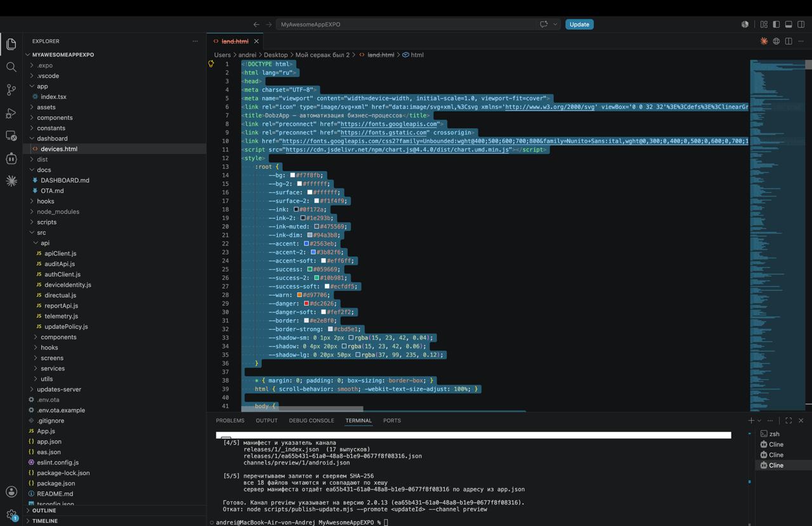Select the TERMINAL panel tab
The image size is (812, 526).
[358, 420]
